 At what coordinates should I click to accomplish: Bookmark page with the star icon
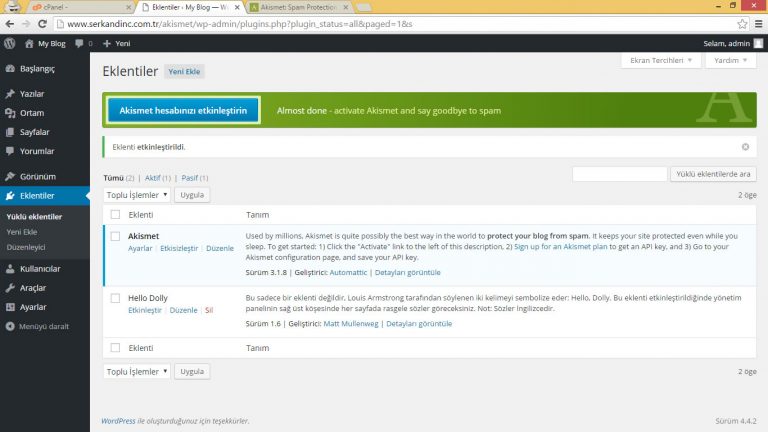pos(742,24)
